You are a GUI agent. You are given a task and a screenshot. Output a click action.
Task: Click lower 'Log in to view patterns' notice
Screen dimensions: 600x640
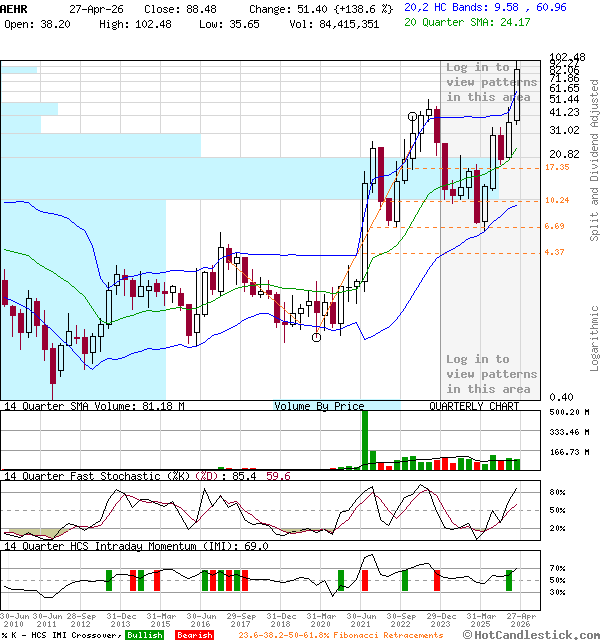[x=491, y=373]
